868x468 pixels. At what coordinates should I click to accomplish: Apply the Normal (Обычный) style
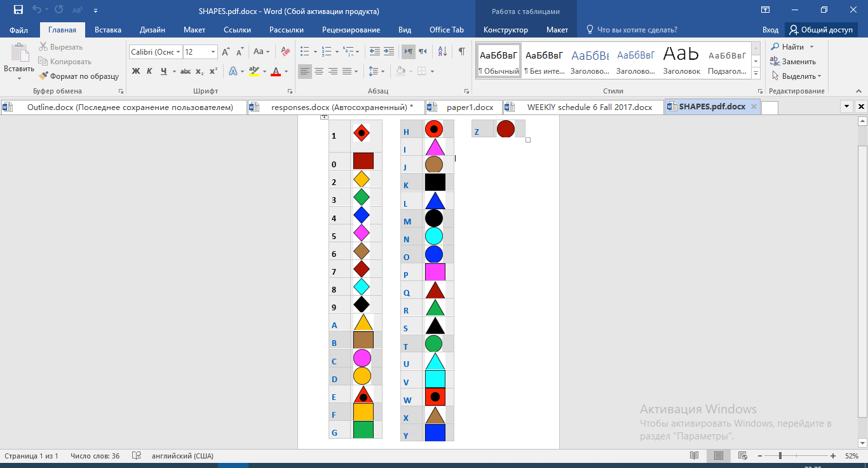[x=499, y=60]
